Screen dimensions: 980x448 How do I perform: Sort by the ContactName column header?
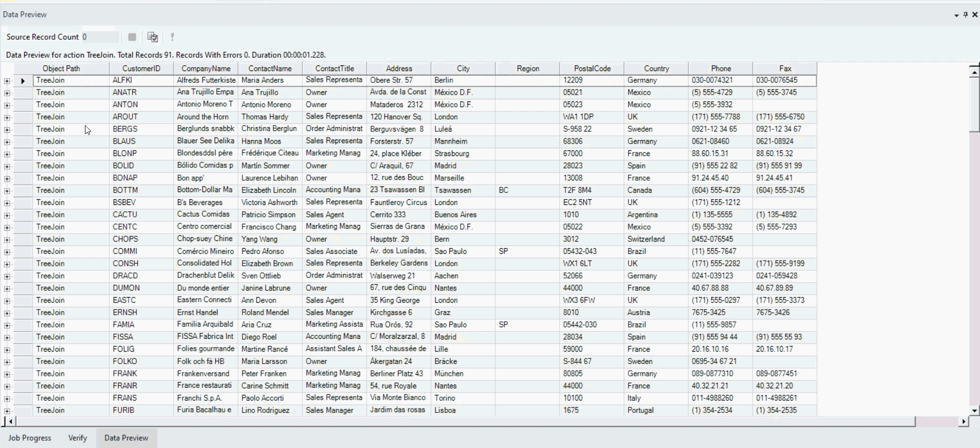tap(270, 68)
